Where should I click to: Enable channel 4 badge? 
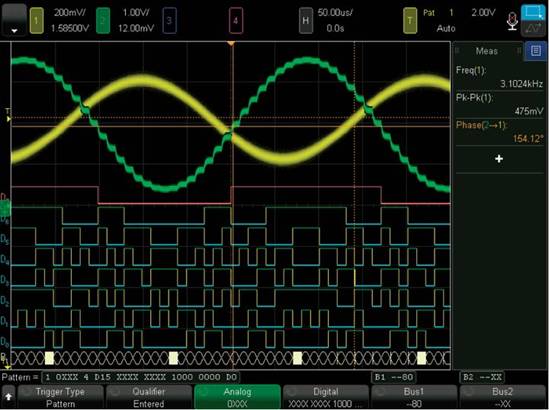(236, 21)
